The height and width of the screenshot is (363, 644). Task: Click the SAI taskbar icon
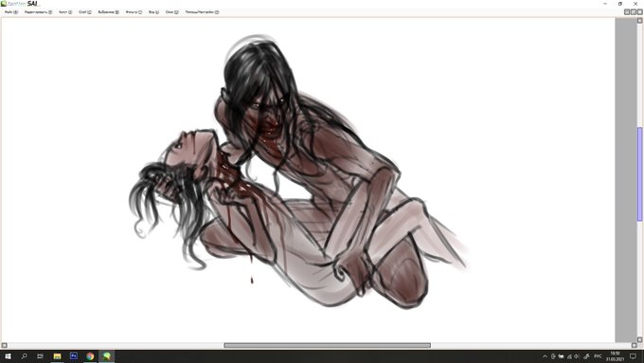tap(107, 356)
